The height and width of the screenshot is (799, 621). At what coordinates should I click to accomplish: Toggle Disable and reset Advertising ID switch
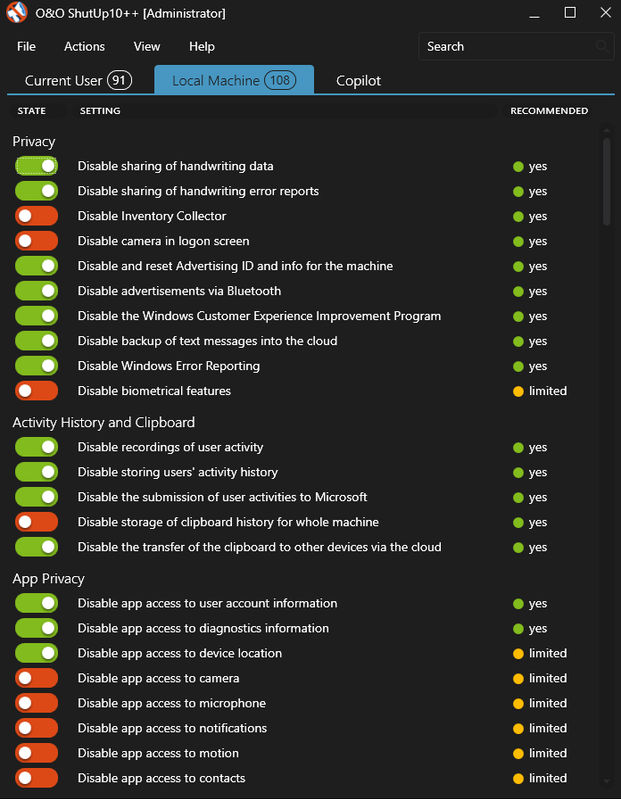point(36,266)
